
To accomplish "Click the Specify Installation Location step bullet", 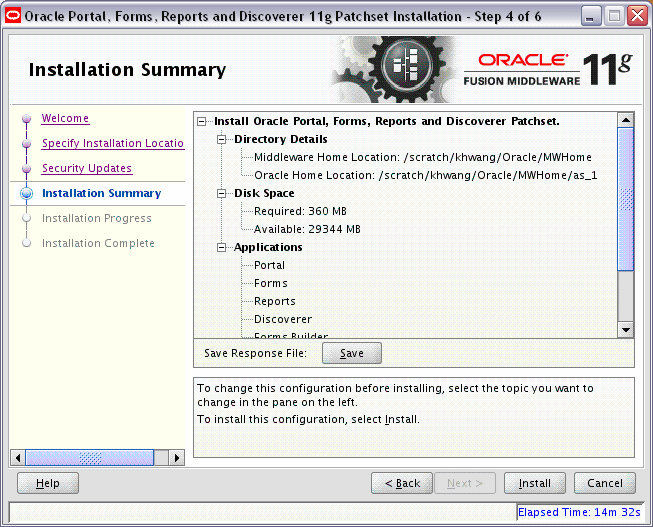I will click(x=27, y=144).
